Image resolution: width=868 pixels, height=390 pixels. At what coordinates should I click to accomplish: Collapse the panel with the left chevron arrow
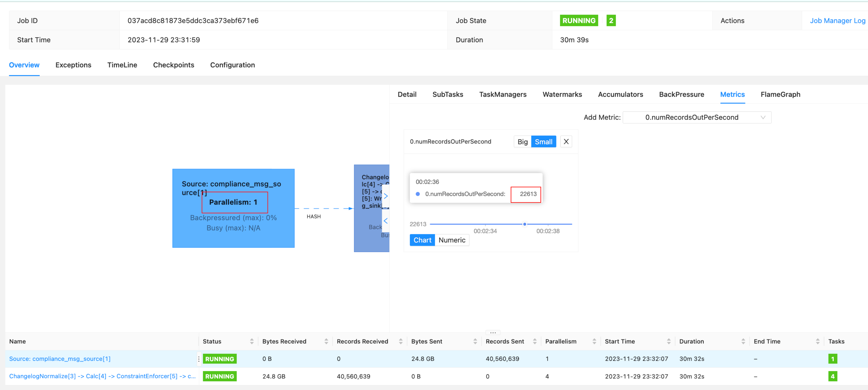coord(386,221)
